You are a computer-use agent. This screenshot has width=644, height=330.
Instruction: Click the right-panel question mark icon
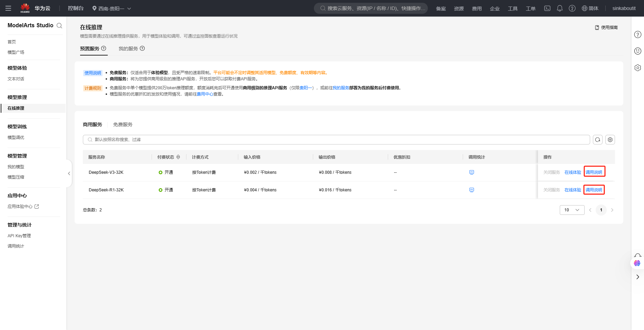pyautogui.click(x=638, y=34)
